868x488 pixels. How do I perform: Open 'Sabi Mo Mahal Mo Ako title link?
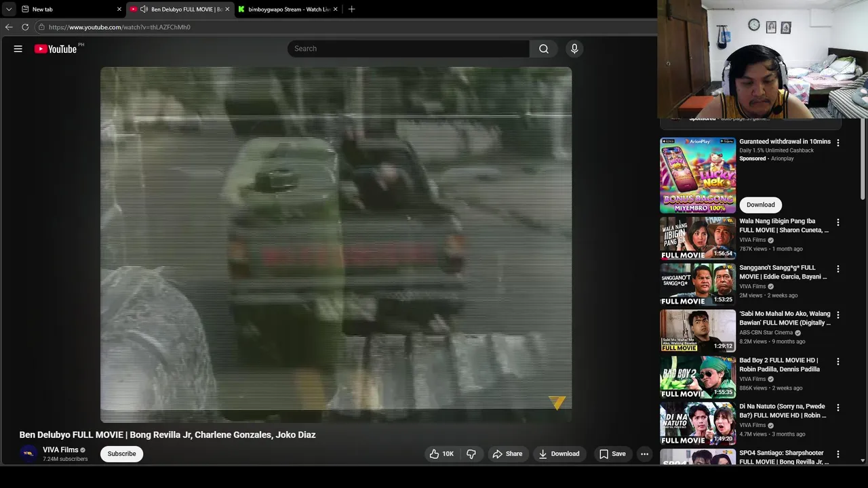(x=785, y=318)
